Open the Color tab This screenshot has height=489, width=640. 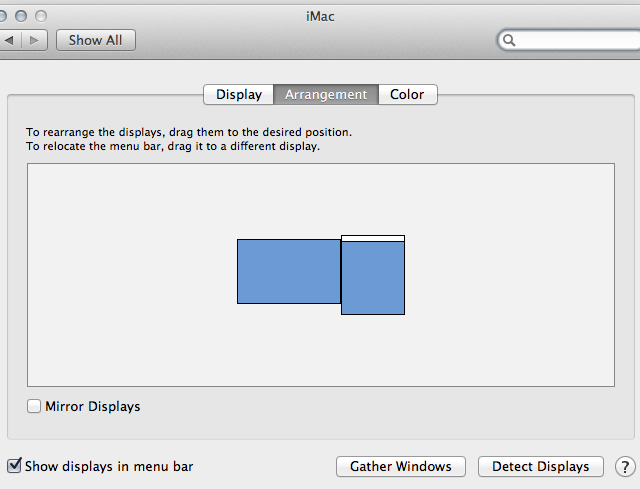click(407, 95)
